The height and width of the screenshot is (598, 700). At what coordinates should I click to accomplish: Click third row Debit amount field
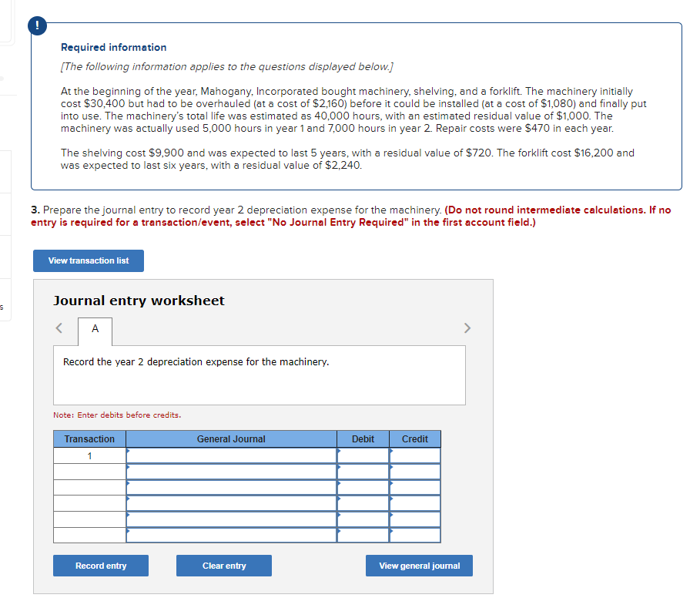pyautogui.click(x=363, y=487)
